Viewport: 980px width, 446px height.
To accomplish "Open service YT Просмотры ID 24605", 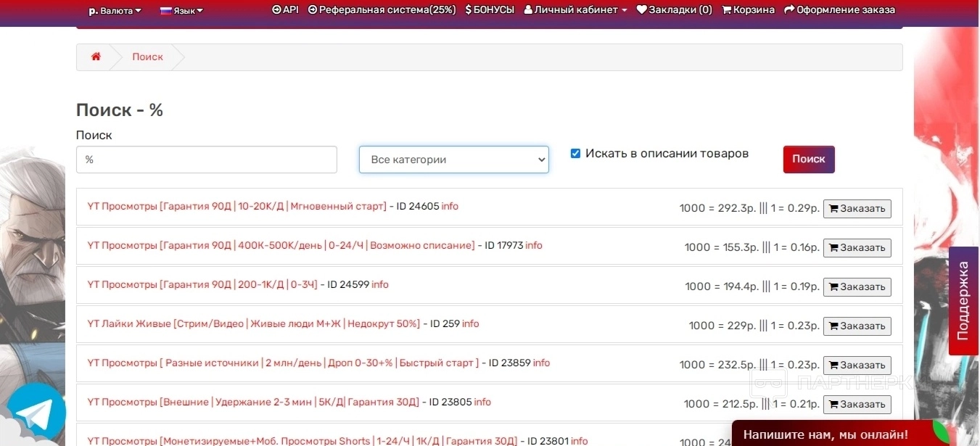I will [x=236, y=207].
